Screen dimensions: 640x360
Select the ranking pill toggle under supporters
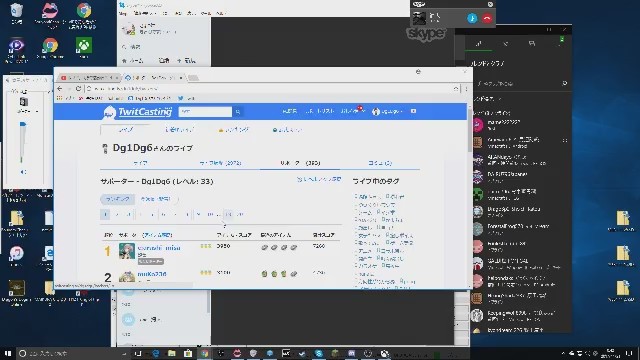click(x=118, y=199)
